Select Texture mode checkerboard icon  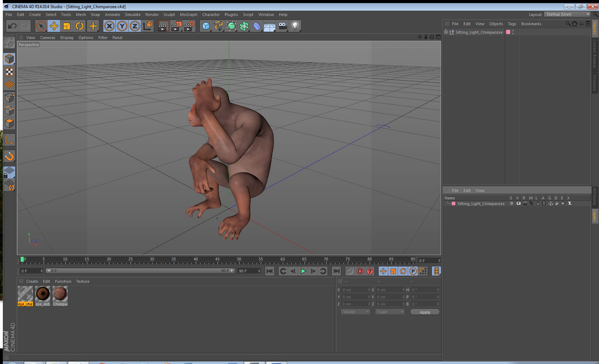click(9, 72)
